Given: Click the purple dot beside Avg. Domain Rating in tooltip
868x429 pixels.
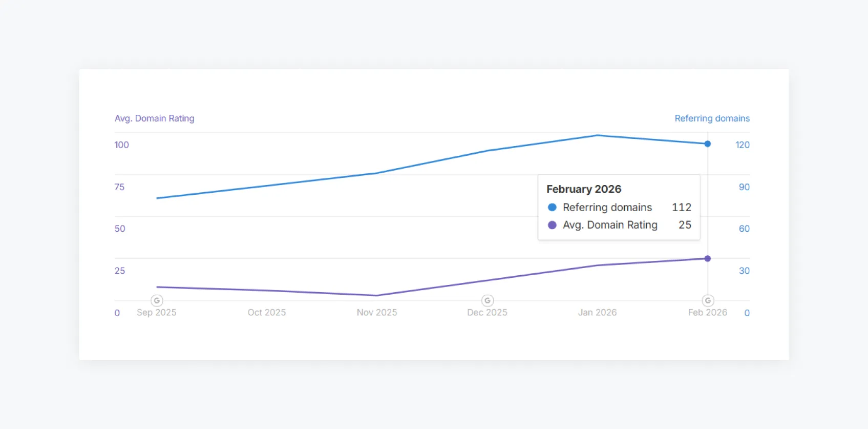Looking at the screenshot, I should pos(552,225).
